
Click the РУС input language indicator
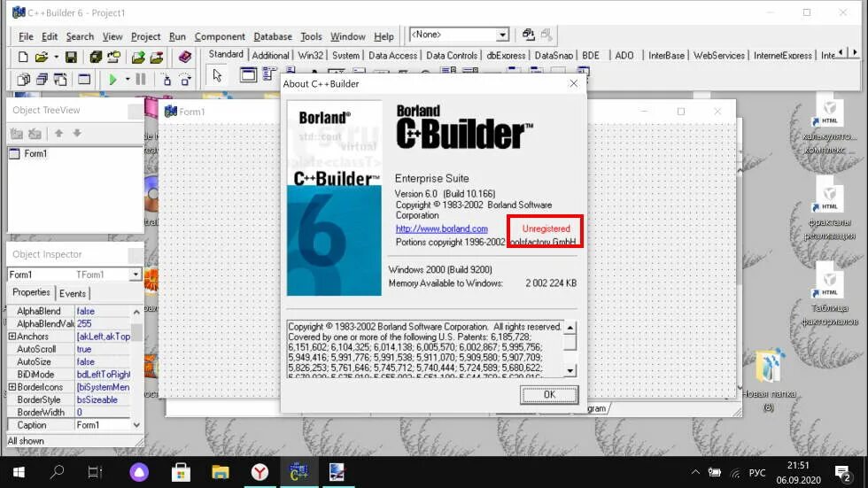(756, 473)
